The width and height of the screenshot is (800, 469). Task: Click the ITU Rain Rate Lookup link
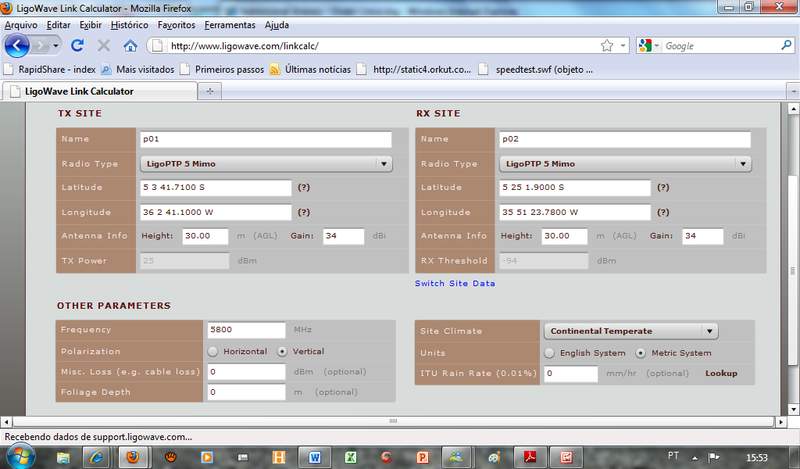(x=721, y=373)
